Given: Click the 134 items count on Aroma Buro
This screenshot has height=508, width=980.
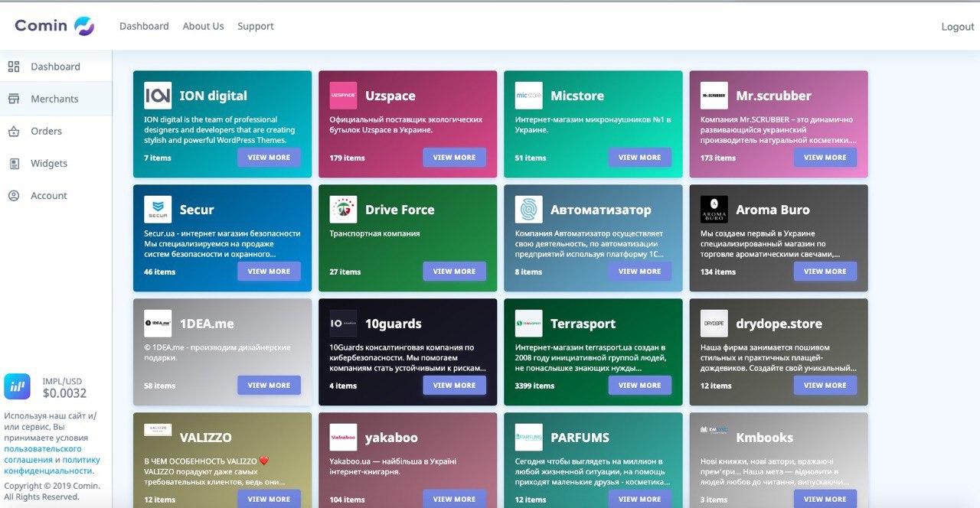Looking at the screenshot, I should pyautogui.click(x=718, y=272).
